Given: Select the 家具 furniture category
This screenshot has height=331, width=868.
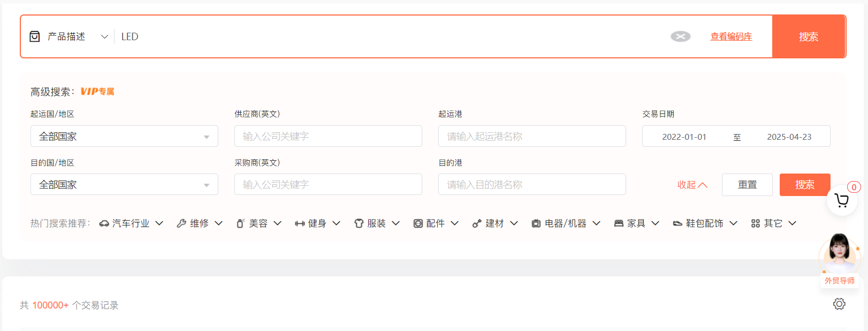Looking at the screenshot, I should coord(636,223).
